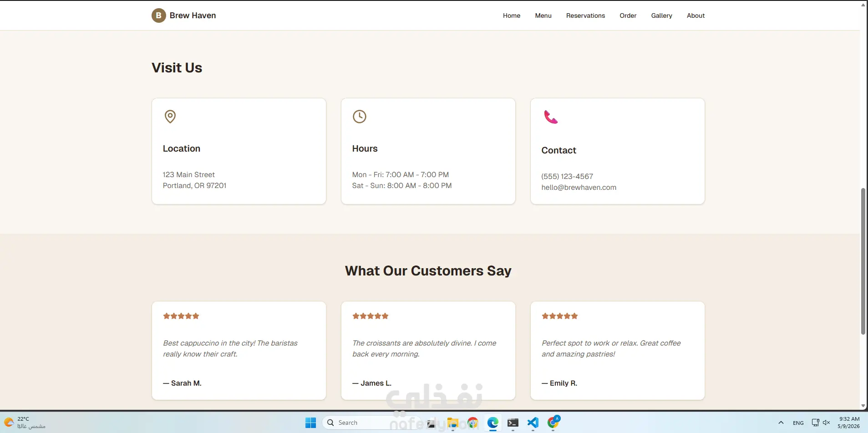Screen dimensions: 868x433
Task: Click the network display icon in system tray
Action: (815, 423)
